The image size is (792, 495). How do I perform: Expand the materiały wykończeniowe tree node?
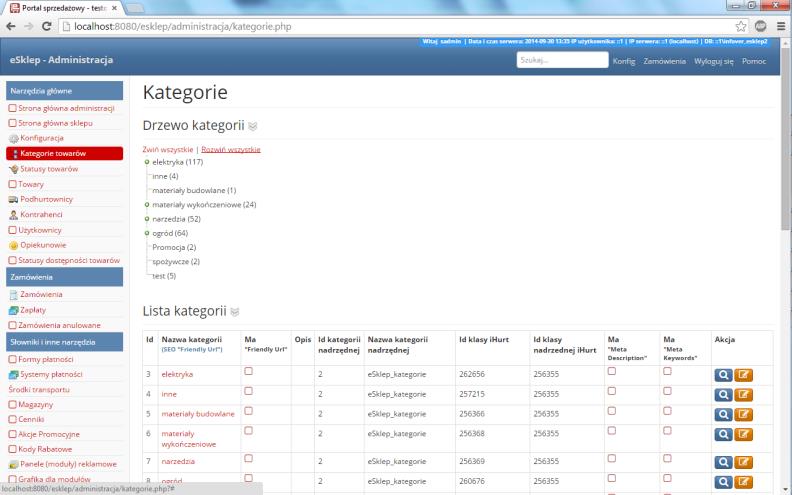point(147,205)
